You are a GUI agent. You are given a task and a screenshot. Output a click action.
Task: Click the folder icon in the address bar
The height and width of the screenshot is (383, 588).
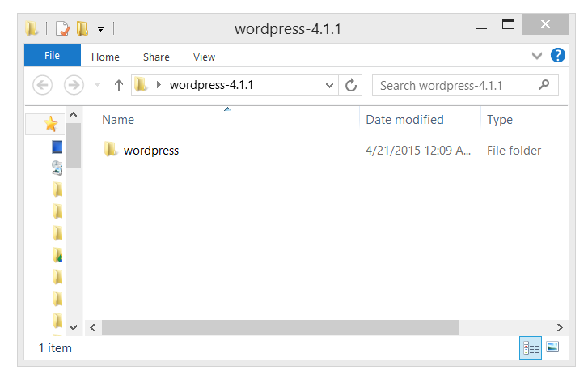(x=142, y=85)
